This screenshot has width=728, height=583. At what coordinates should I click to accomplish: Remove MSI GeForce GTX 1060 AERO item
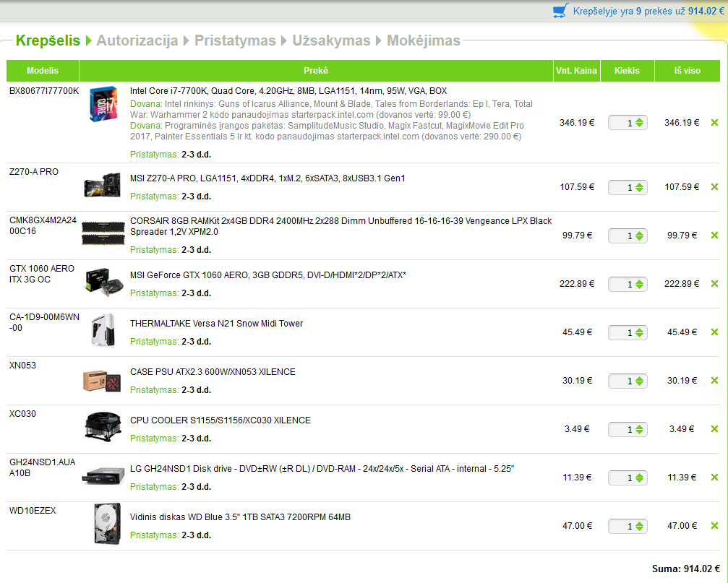714,283
